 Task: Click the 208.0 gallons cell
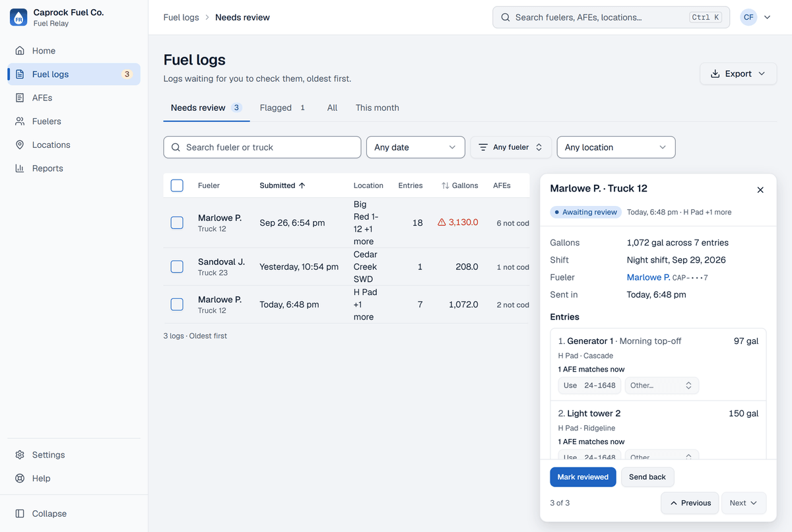(x=467, y=267)
